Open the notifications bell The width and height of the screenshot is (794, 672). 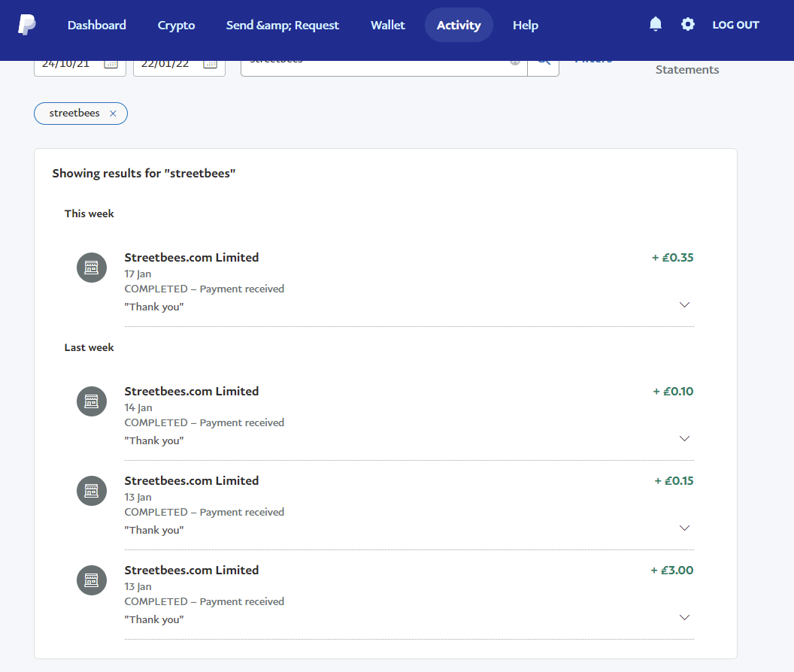pos(655,24)
